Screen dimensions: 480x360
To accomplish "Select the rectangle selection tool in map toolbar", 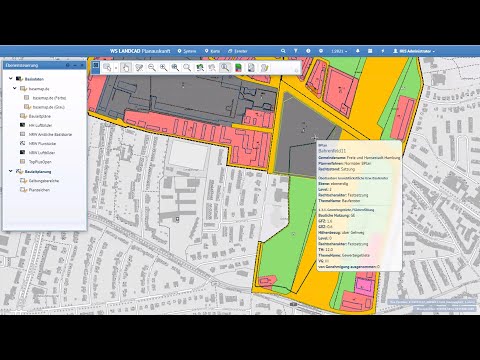I will [107, 68].
